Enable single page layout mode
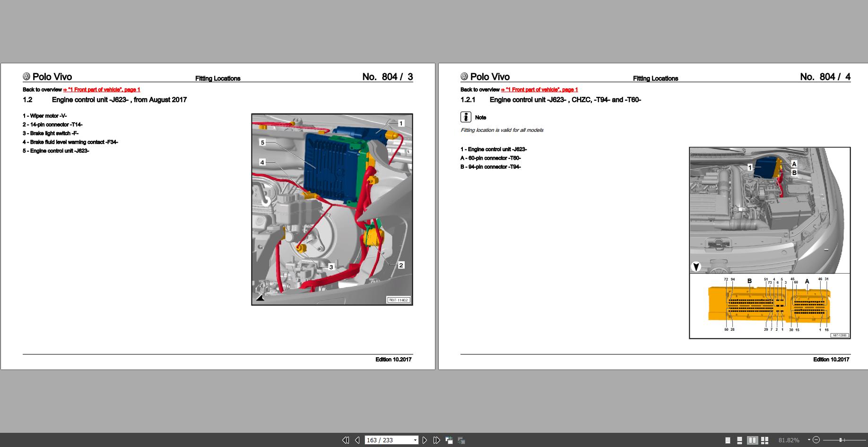This screenshot has width=868, height=447. 727,440
